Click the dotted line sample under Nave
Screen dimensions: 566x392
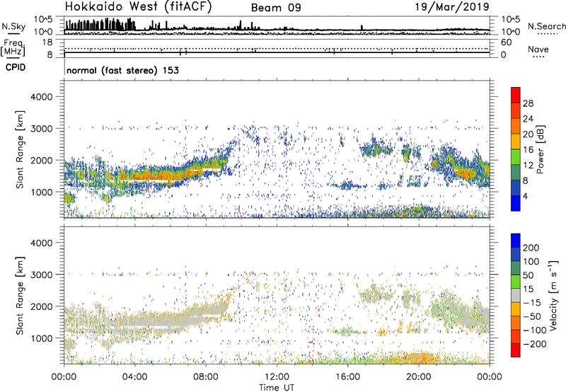coord(538,57)
